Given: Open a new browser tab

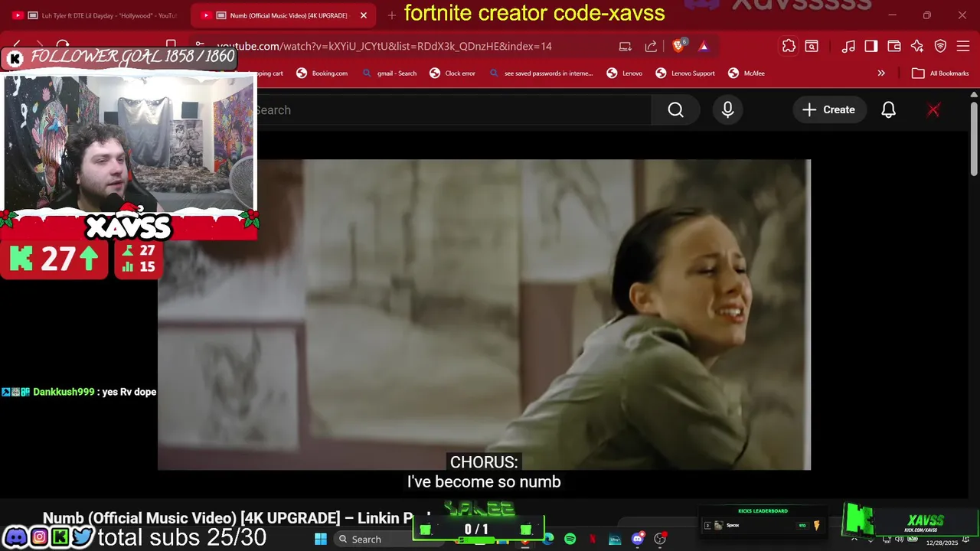Looking at the screenshot, I should click(x=391, y=15).
